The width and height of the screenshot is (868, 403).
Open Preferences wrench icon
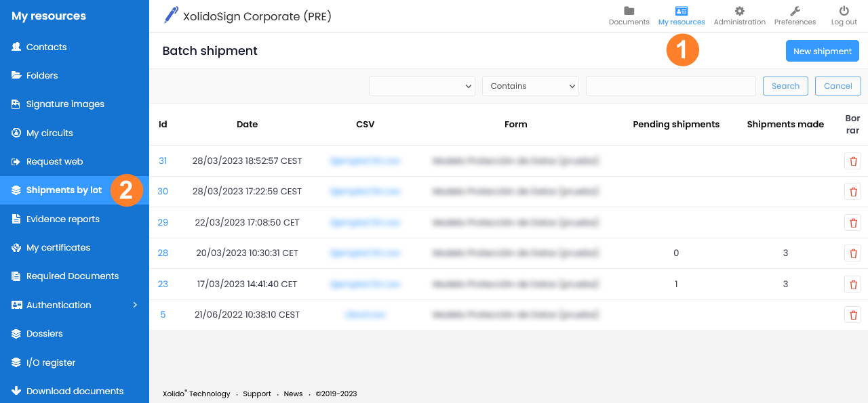[x=795, y=11]
